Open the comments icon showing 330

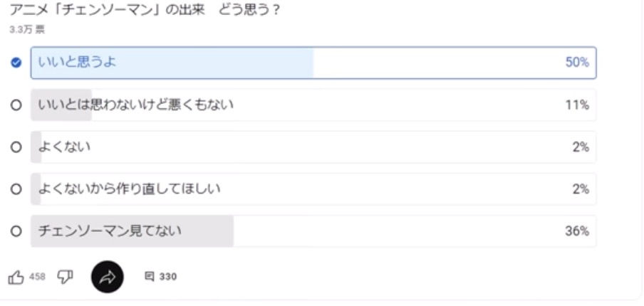coord(149,276)
